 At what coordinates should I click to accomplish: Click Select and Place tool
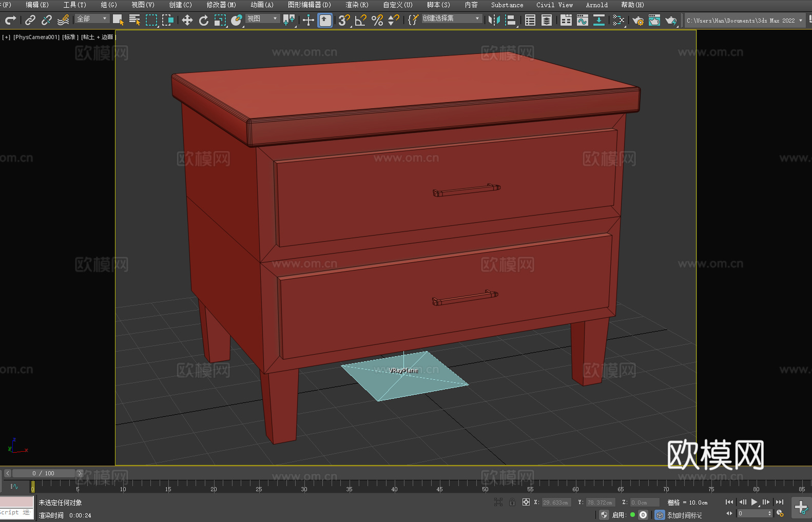pyautogui.click(x=237, y=20)
